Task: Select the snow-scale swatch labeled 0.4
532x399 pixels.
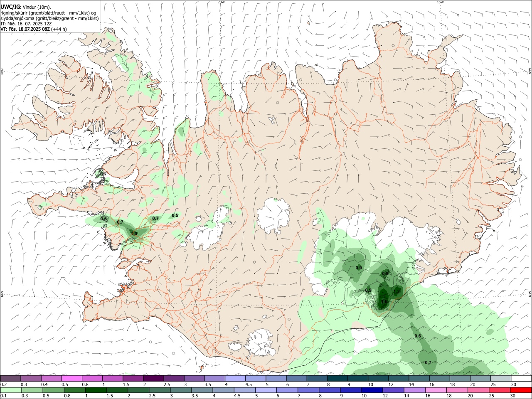Action: (x=51, y=379)
